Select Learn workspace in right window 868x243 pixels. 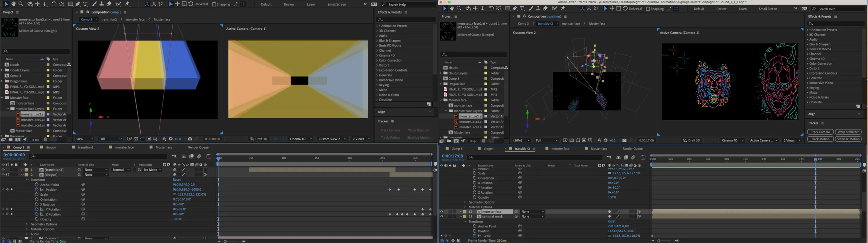742,9
